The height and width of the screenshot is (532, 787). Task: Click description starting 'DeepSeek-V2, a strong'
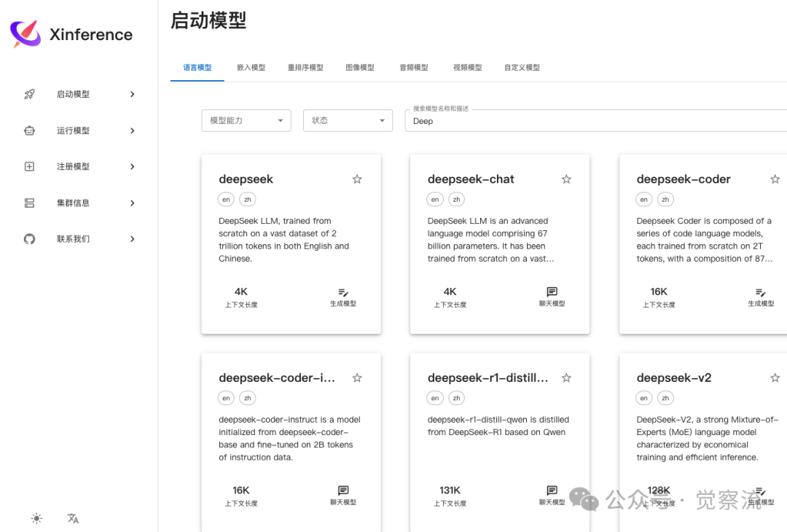tap(708, 438)
